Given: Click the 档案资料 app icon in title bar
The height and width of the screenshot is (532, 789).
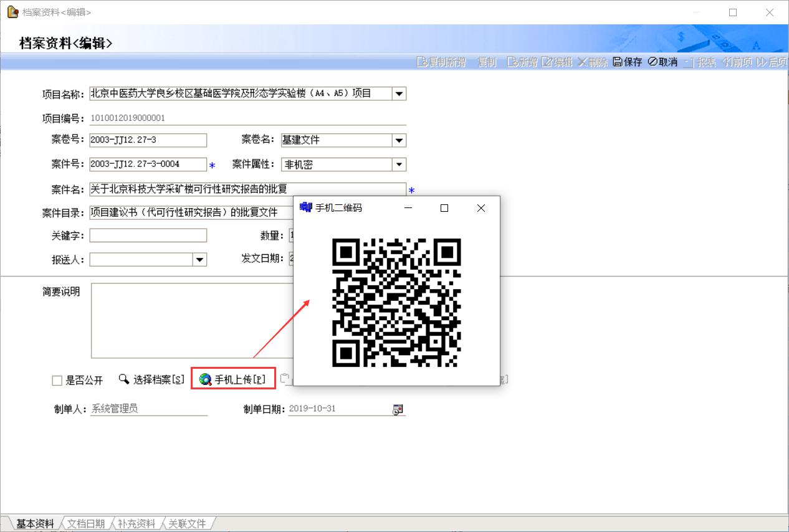Looking at the screenshot, I should 12,12.
